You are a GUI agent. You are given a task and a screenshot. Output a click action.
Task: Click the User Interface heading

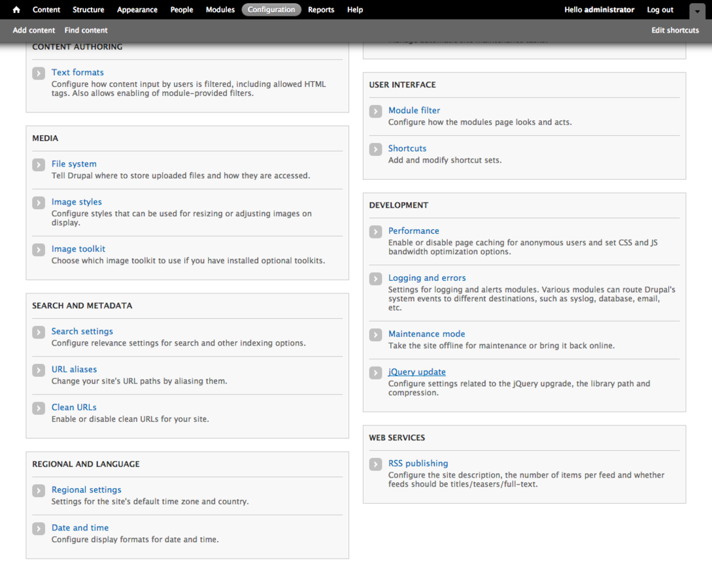point(402,84)
